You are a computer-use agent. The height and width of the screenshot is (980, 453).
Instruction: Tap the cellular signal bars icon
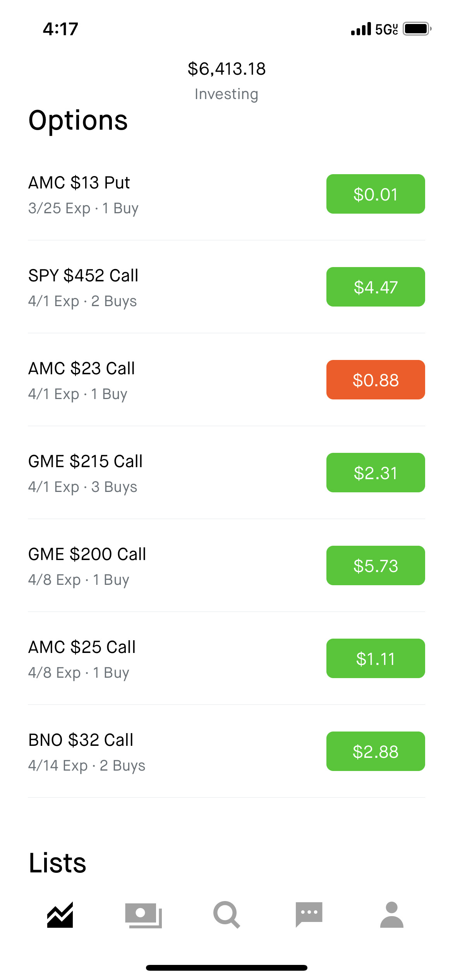361,29
